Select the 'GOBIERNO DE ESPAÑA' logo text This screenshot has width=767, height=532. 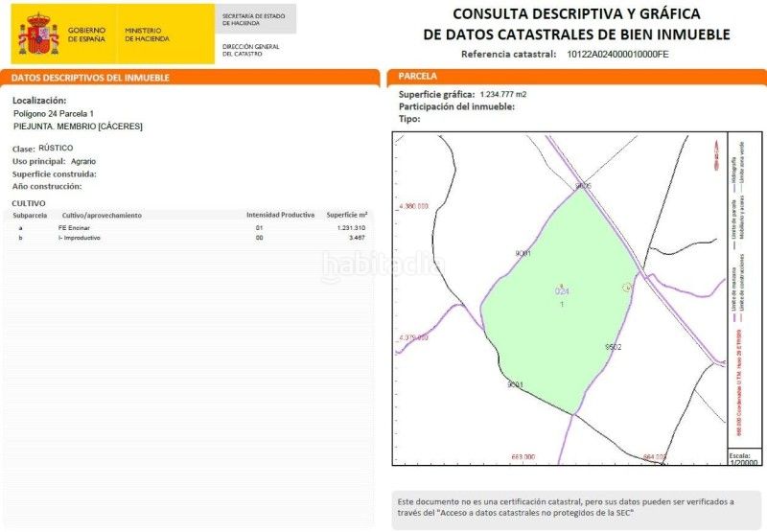click(x=86, y=35)
